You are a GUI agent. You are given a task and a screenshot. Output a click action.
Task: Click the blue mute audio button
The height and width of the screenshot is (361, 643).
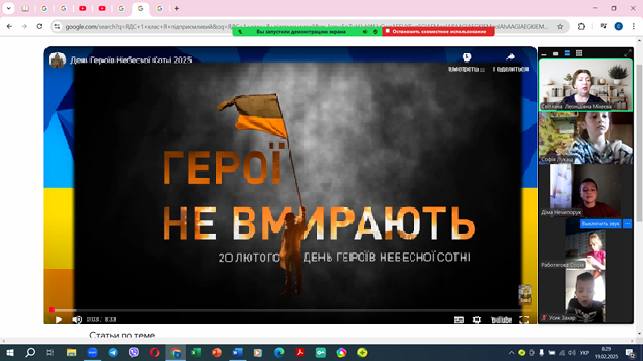[600, 224]
